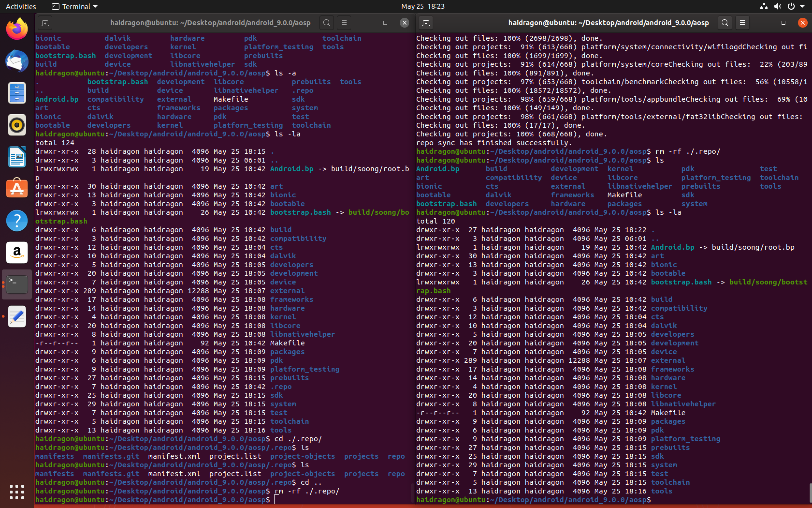Open the Files manager in dock
The height and width of the screenshot is (508, 812).
pyautogui.click(x=17, y=93)
